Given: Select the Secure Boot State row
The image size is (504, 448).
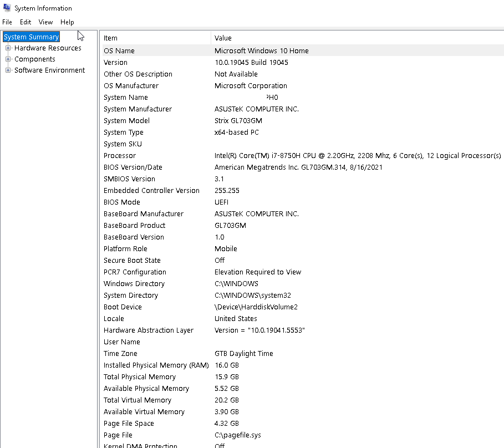Looking at the screenshot, I should (303, 260).
